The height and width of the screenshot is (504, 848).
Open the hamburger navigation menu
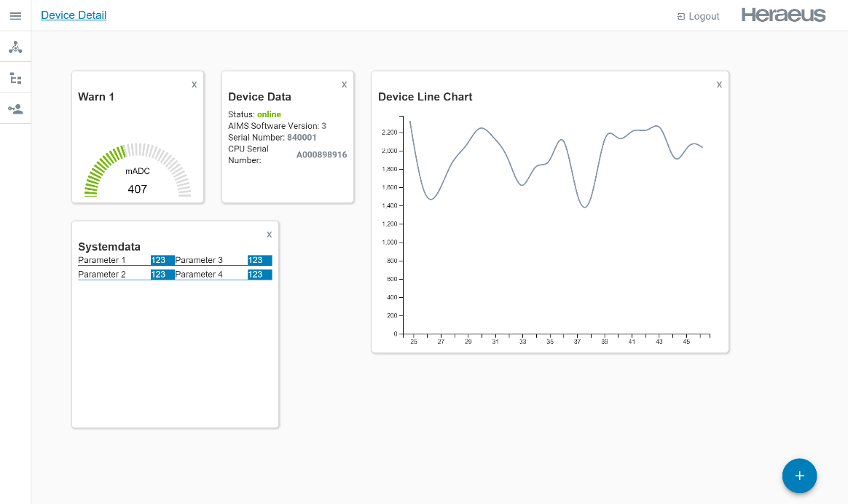coord(15,16)
